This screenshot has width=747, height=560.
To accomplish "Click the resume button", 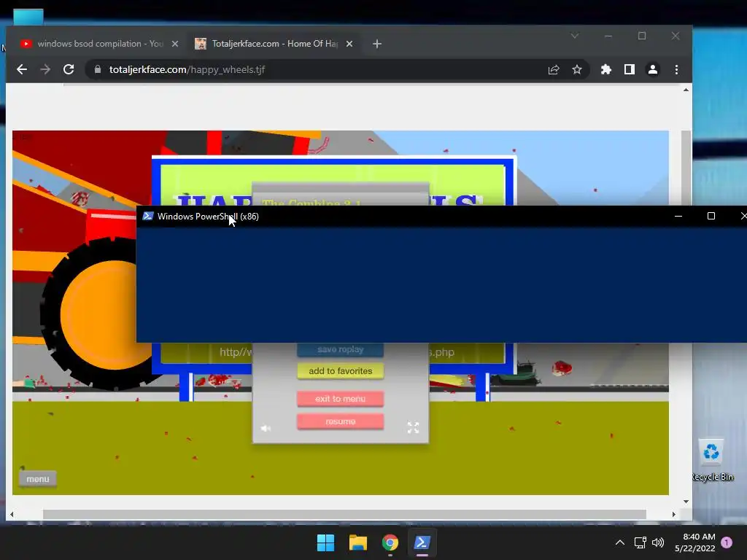I will [340, 421].
